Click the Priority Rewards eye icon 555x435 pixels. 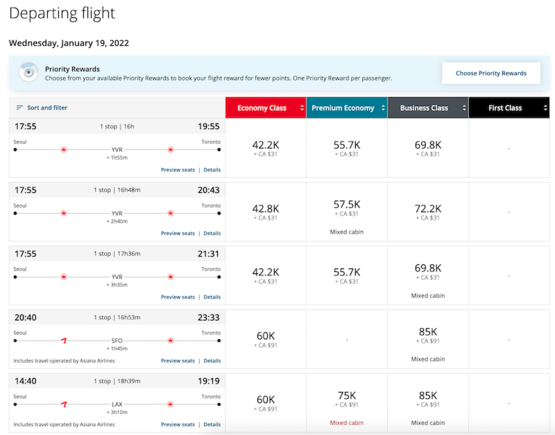29,72
